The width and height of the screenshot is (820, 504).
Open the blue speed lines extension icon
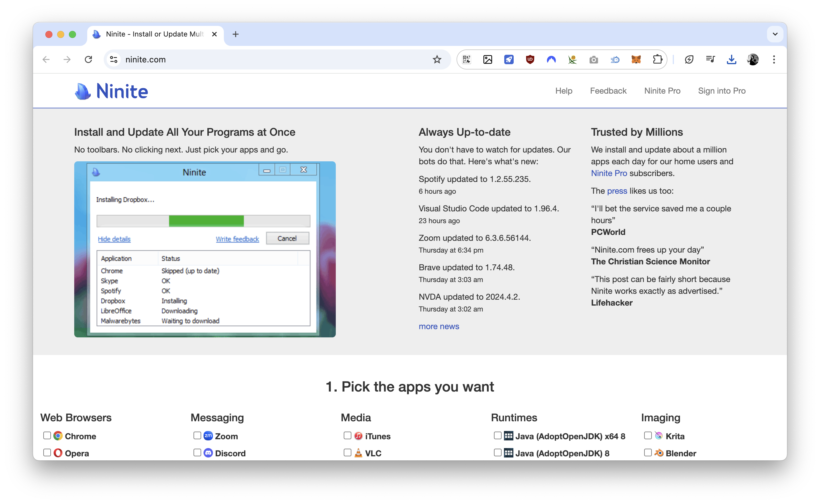[x=615, y=59]
